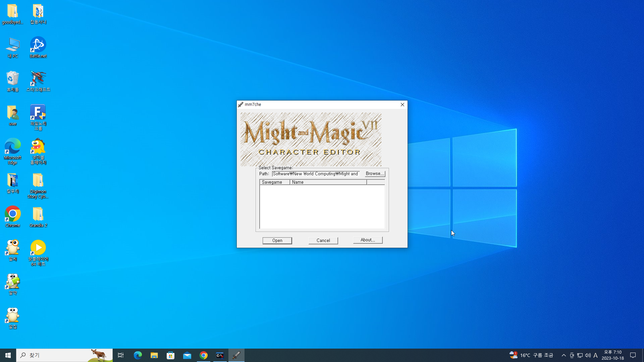Image resolution: width=644 pixels, height=362 pixels.
Task: Click the mm7che taskbar sword icon
Action: pyautogui.click(x=236, y=355)
